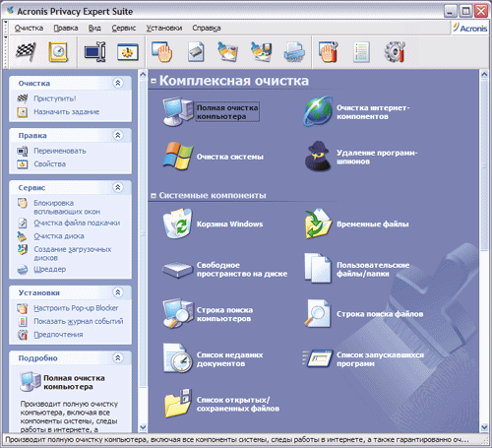Collapse the Установки sidebar panel
This screenshot has width=492, height=448.
click(118, 292)
